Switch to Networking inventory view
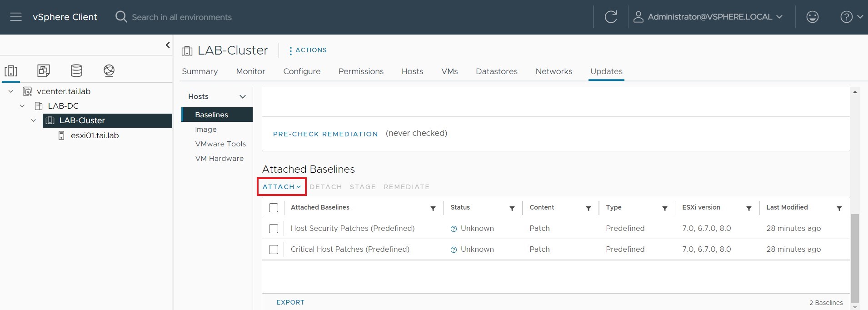This screenshot has height=310, width=868. [109, 71]
